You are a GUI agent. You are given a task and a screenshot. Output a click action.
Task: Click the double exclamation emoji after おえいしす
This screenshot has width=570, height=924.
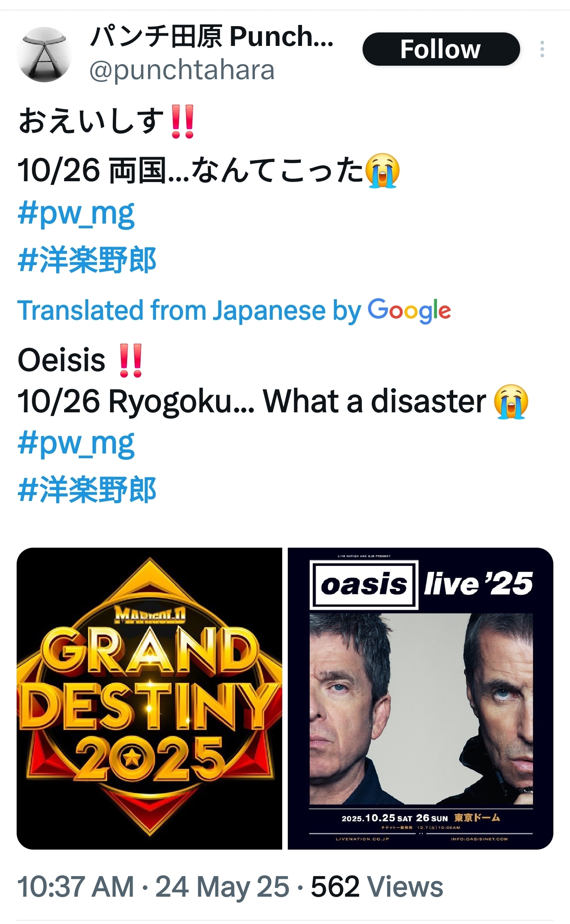[x=182, y=121]
